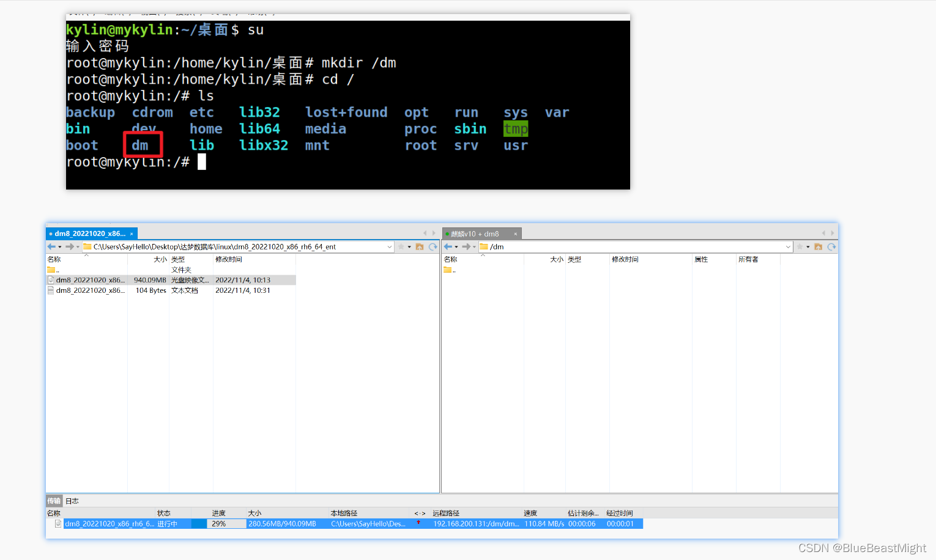This screenshot has height=560, width=936.
Task: Go forward in the remote /dm pane
Action: [466, 247]
